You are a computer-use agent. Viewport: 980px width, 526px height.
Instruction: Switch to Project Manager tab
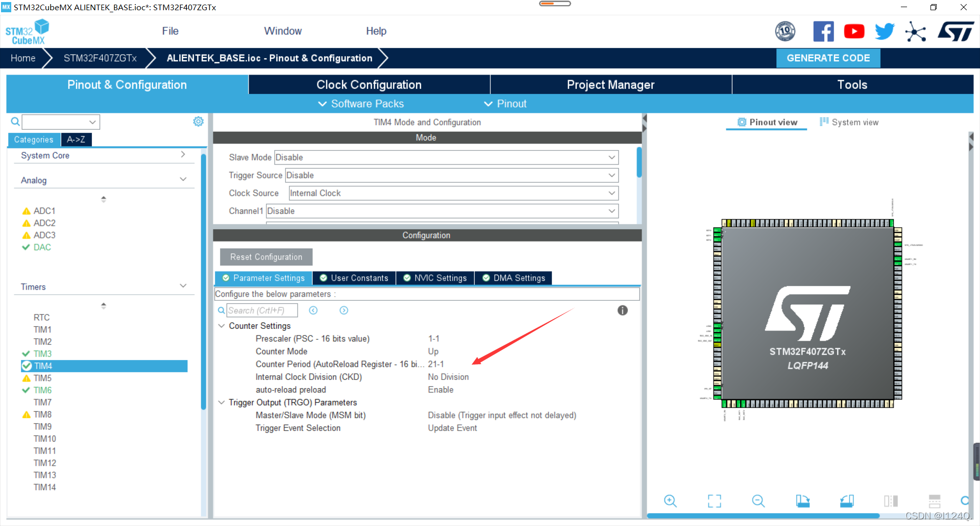tap(611, 85)
